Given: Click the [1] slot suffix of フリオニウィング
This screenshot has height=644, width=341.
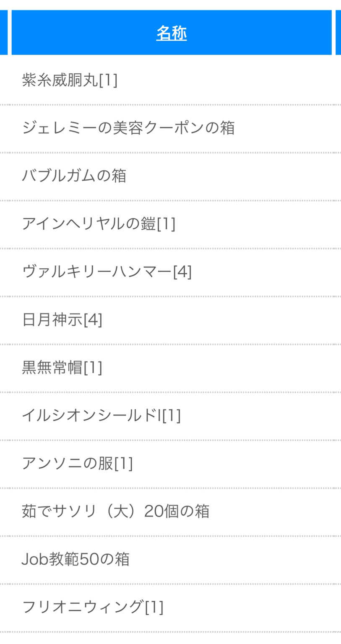Looking at the screenshot, I should tap(154, 607).
